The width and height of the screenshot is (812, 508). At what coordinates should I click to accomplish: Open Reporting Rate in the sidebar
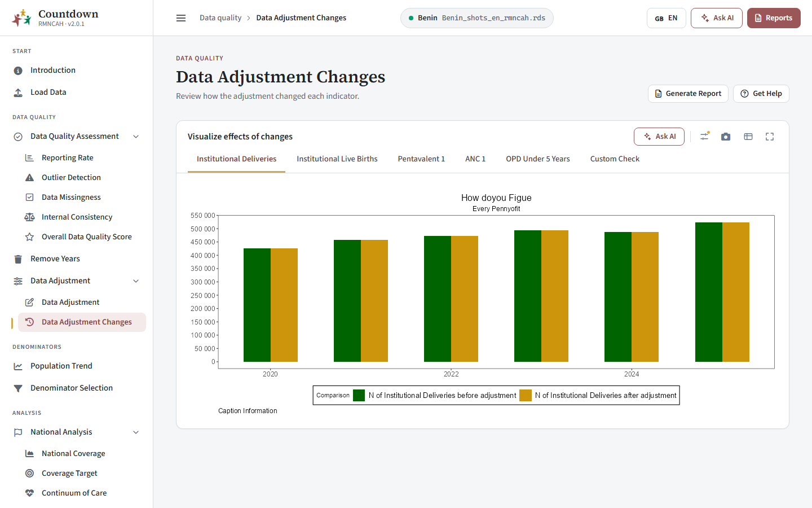pyautogui.click(x=68, y=158)
